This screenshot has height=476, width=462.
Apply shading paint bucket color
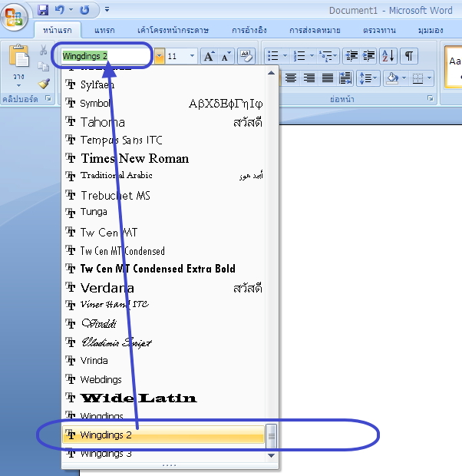coord(392,78)
